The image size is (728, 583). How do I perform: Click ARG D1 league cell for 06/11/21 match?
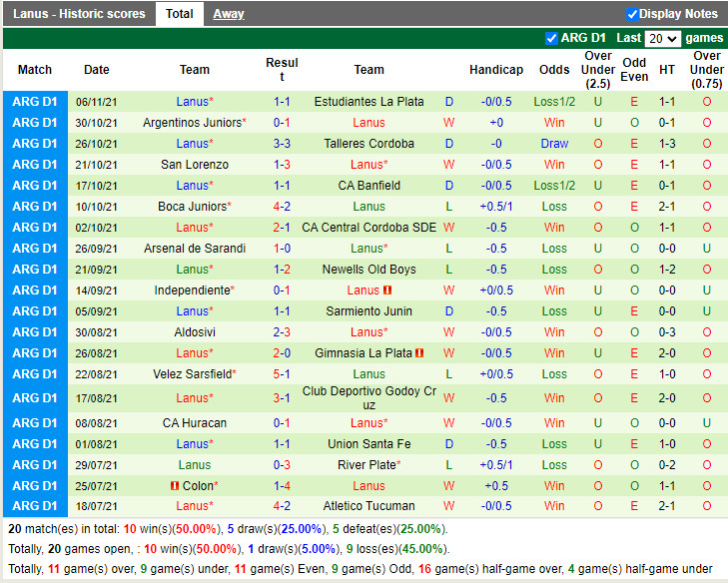click(35, 102)
